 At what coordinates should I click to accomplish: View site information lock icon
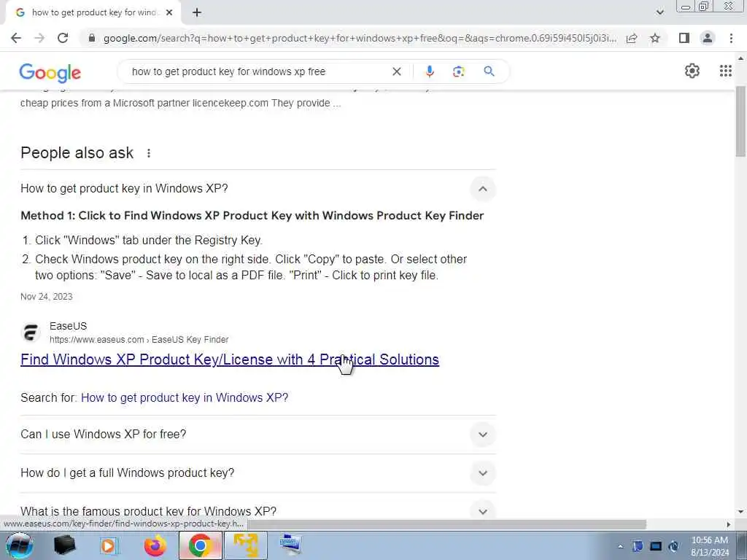(x=93, y=38)
